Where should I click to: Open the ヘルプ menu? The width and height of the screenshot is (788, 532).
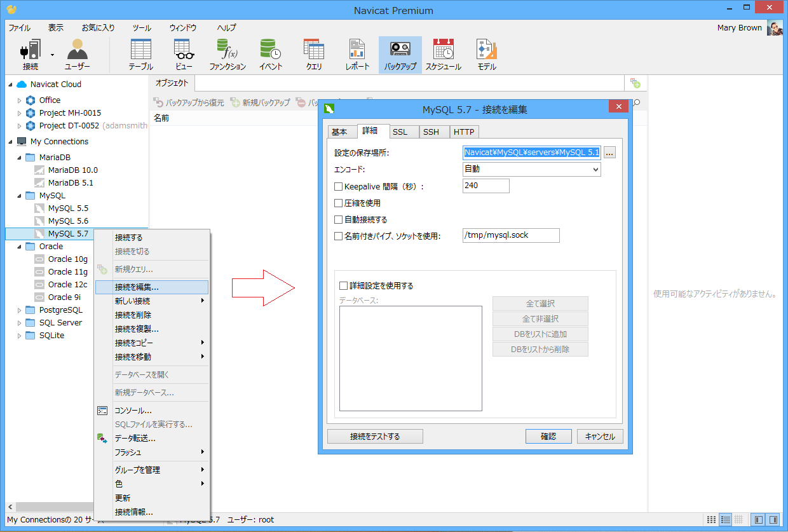[226, 28]
